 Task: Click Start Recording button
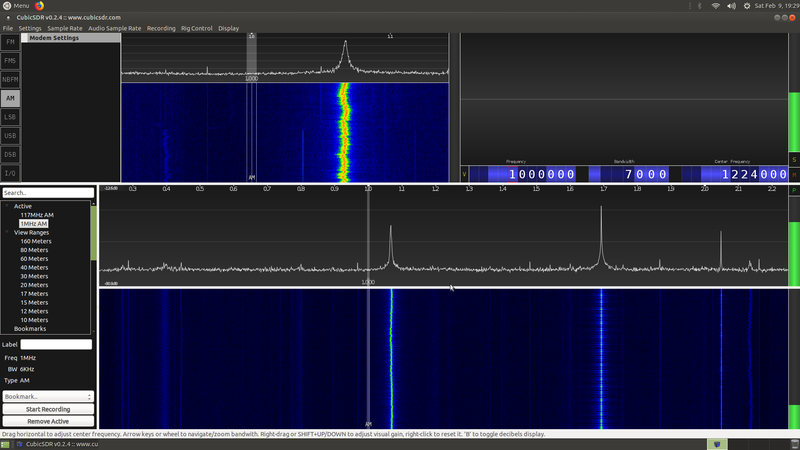coord(48,409)
